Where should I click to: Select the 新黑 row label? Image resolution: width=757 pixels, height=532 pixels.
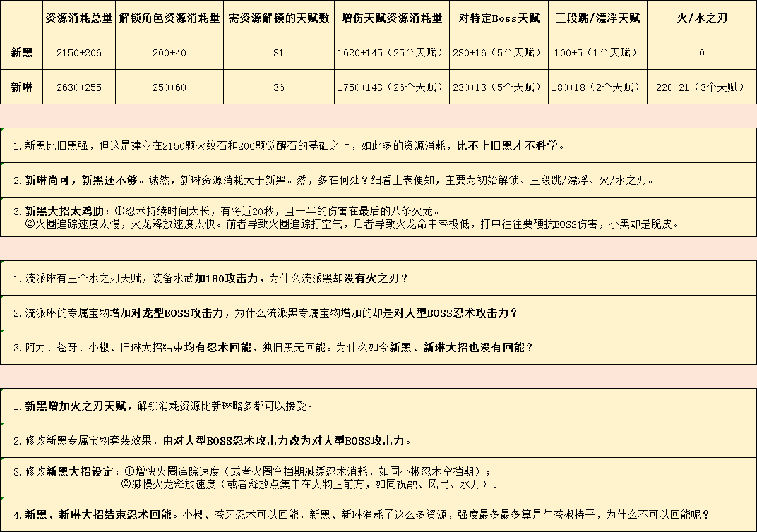tap(22, 52)
